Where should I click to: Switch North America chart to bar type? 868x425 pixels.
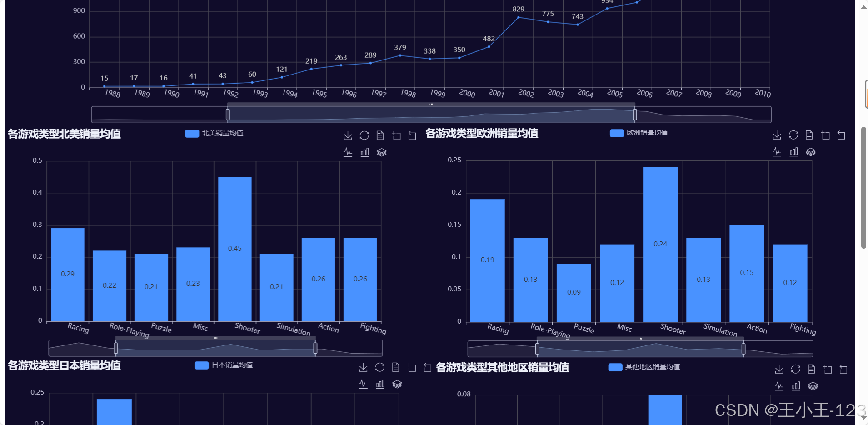point(364,152)
